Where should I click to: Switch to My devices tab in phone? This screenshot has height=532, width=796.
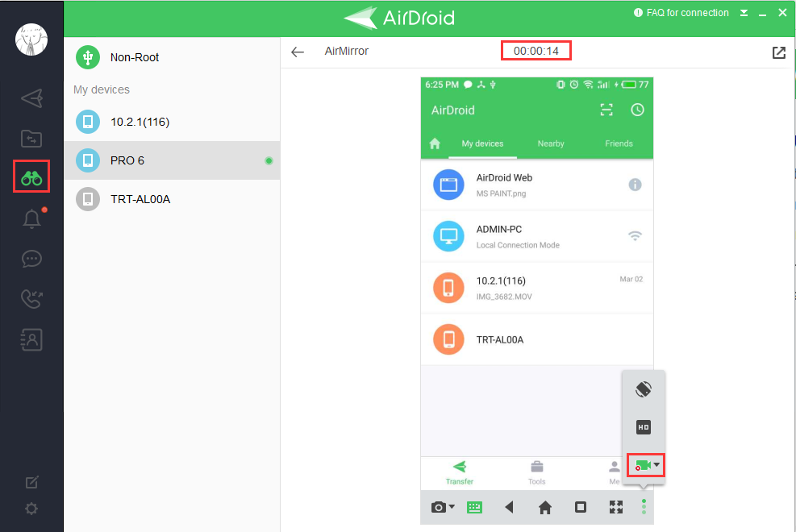[482, 143]
